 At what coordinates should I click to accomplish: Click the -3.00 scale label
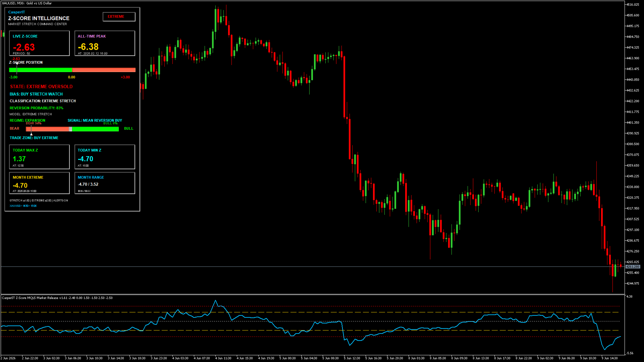pos(13,77)
